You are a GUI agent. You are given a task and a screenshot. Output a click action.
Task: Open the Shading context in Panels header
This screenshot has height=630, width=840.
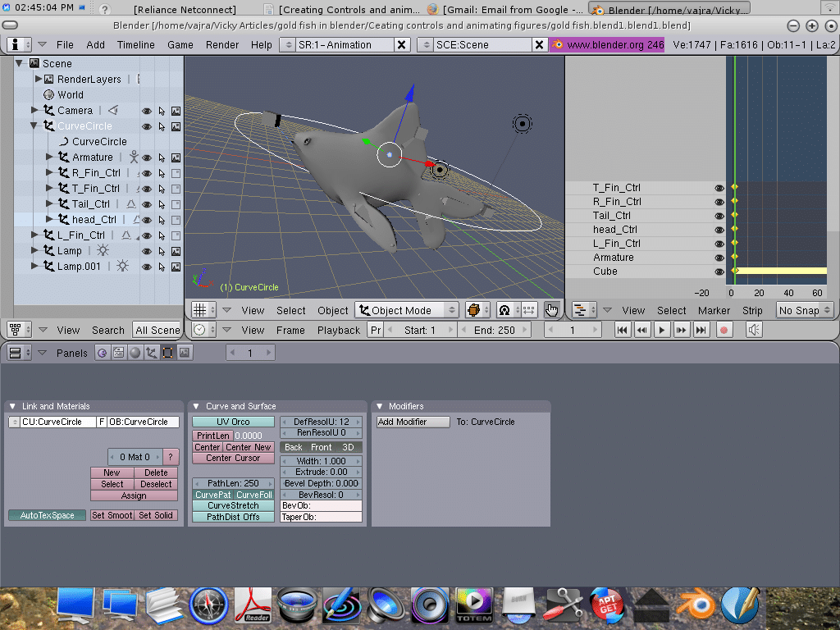click(x=135, y=353)
